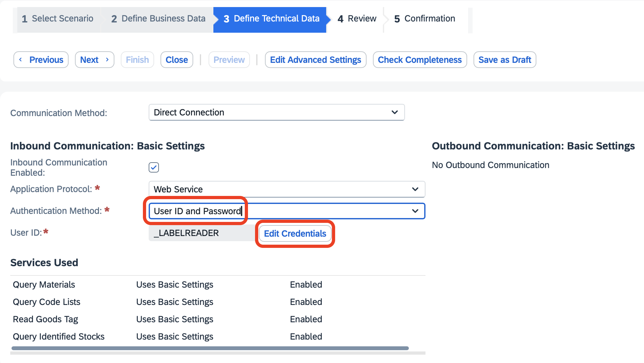Image resolution: width=644 pixels, height=363 pixels.
Task: Jump to the Review step
Action: (357, 18)
